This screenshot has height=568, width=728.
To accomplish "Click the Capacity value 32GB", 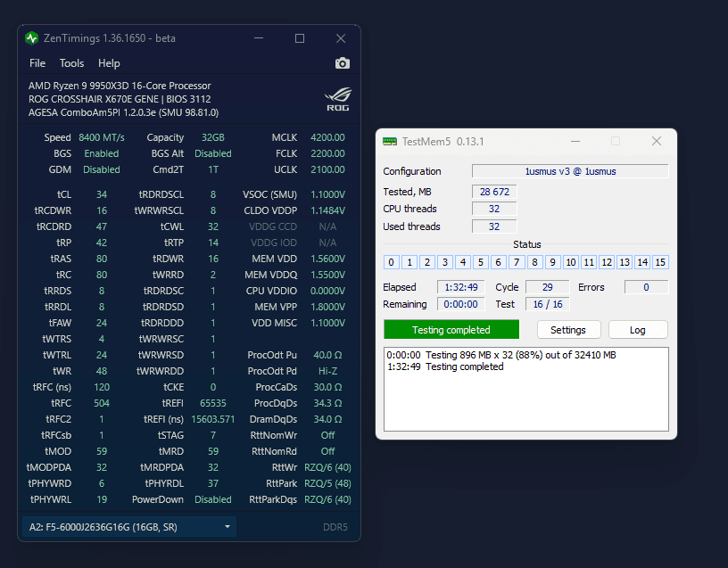I will (213, 137).
